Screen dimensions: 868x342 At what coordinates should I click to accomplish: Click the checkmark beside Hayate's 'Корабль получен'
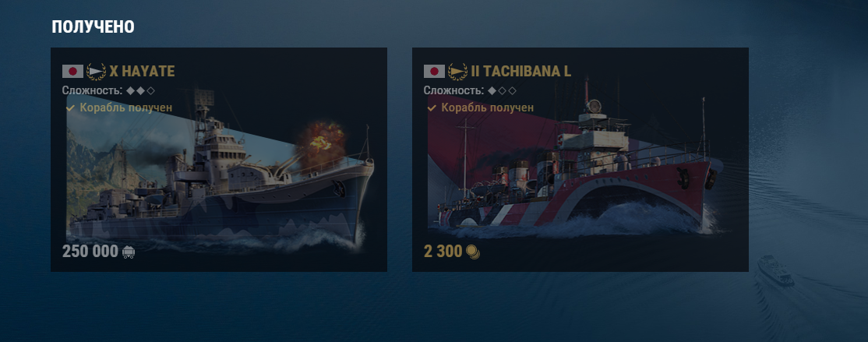[x=70, y=108]
